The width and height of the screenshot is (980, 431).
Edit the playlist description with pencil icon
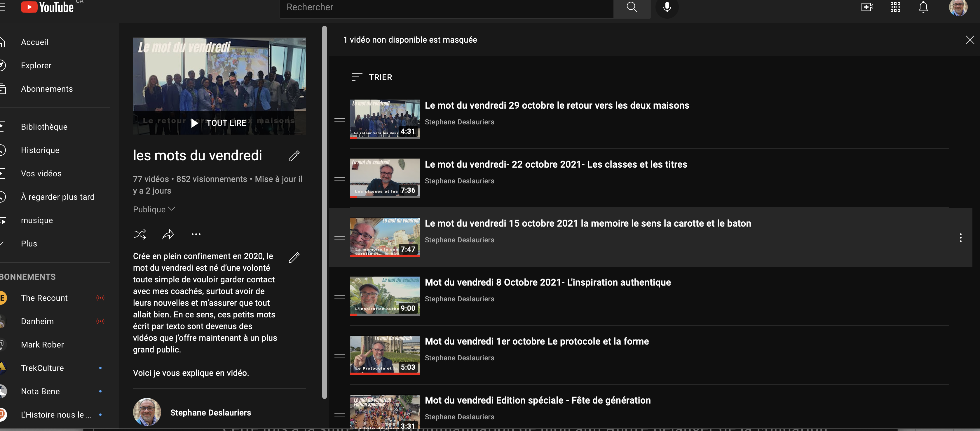click(294, 257)
